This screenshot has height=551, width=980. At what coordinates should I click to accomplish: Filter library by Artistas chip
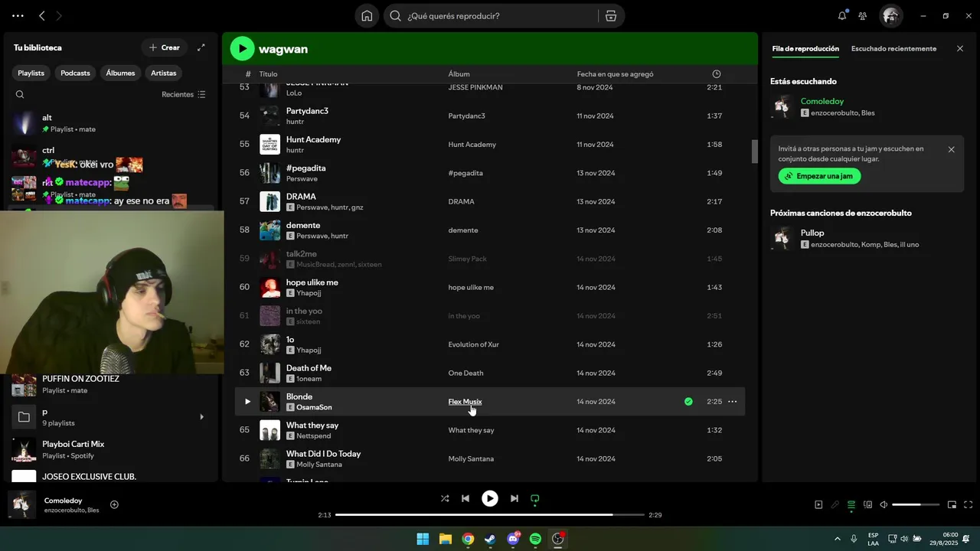click(x=164, y=73)
